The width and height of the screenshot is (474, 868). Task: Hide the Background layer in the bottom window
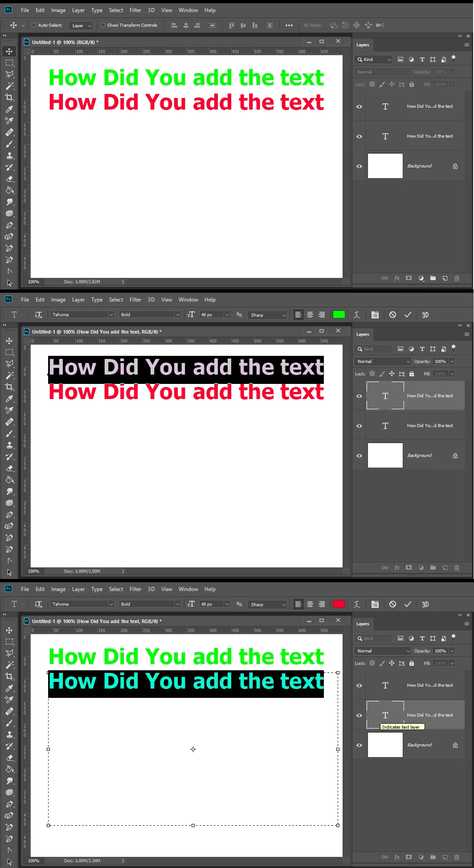tap(359, 745)
